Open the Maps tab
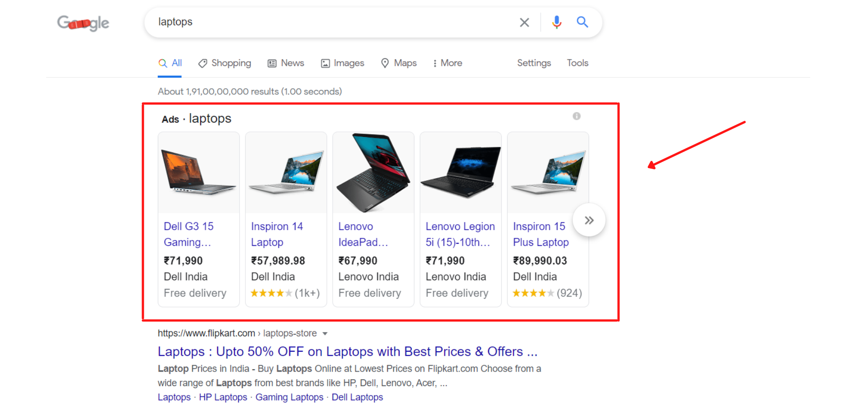 [x=399, y=63]
